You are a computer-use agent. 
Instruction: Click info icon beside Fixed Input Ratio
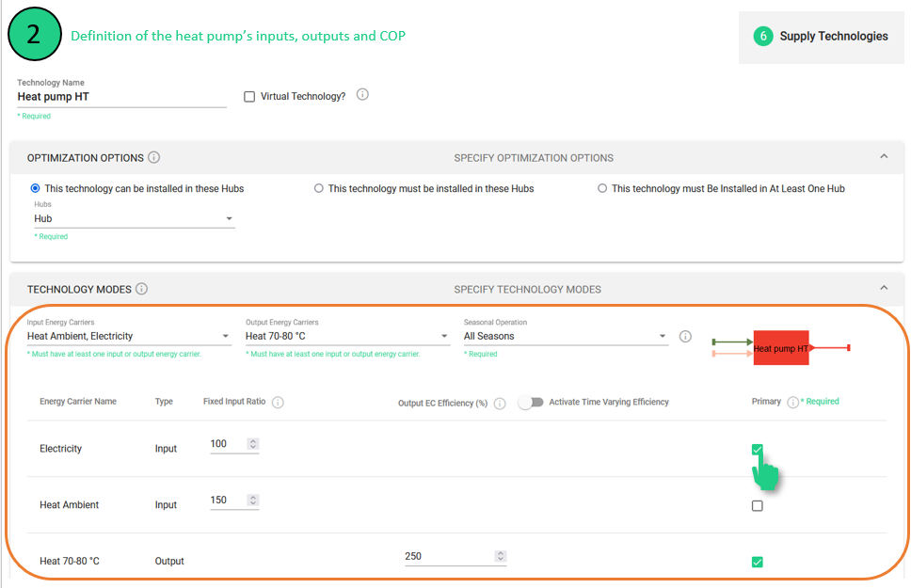(x=278, y=403)
